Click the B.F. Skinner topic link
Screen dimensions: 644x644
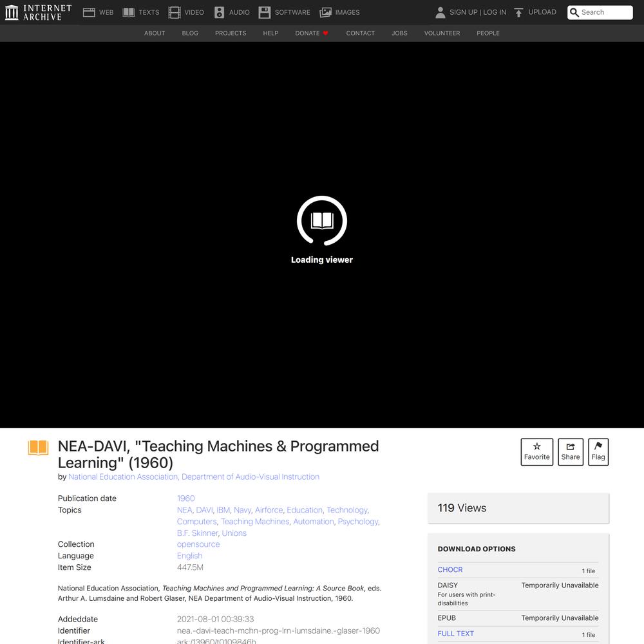pyautogui.click(x=198, y=533)
